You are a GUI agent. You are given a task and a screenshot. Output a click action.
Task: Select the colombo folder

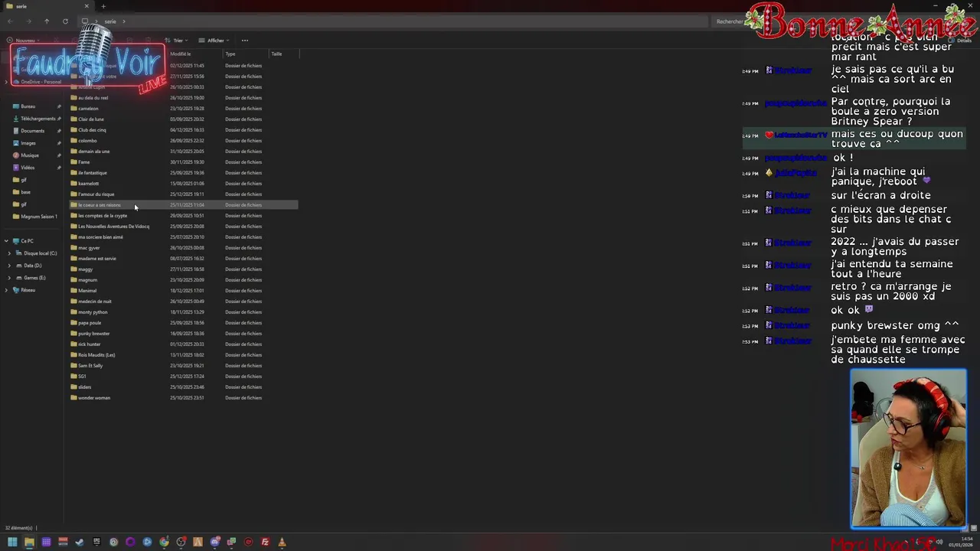(x=87, y=141)
